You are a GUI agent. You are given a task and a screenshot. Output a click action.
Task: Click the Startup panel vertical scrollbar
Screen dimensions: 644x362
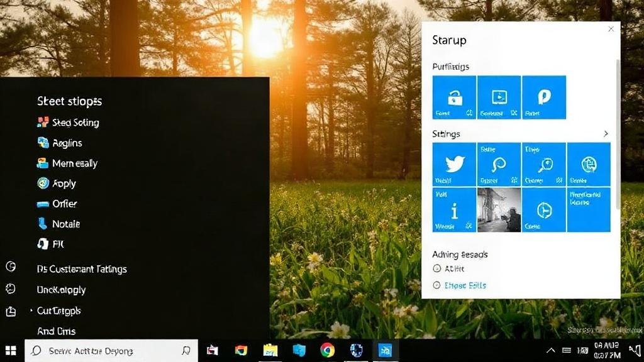tap(618, 134)
